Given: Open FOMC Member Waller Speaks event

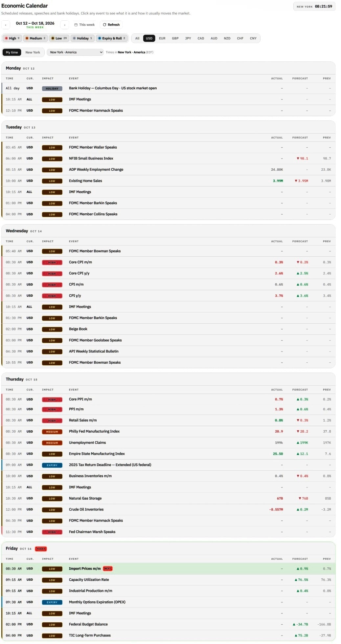Looking at the screenshot, I should tap(168, 147).
